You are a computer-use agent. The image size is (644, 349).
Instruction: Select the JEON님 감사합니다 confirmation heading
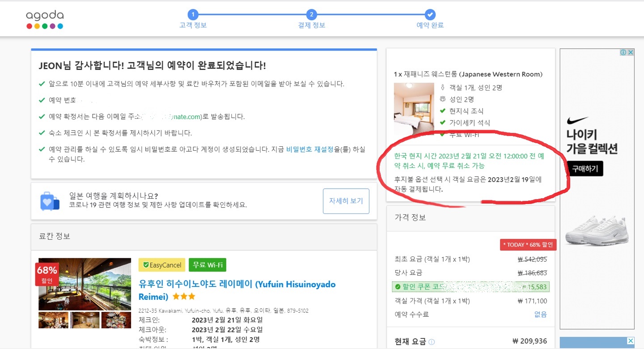[153, 66]
